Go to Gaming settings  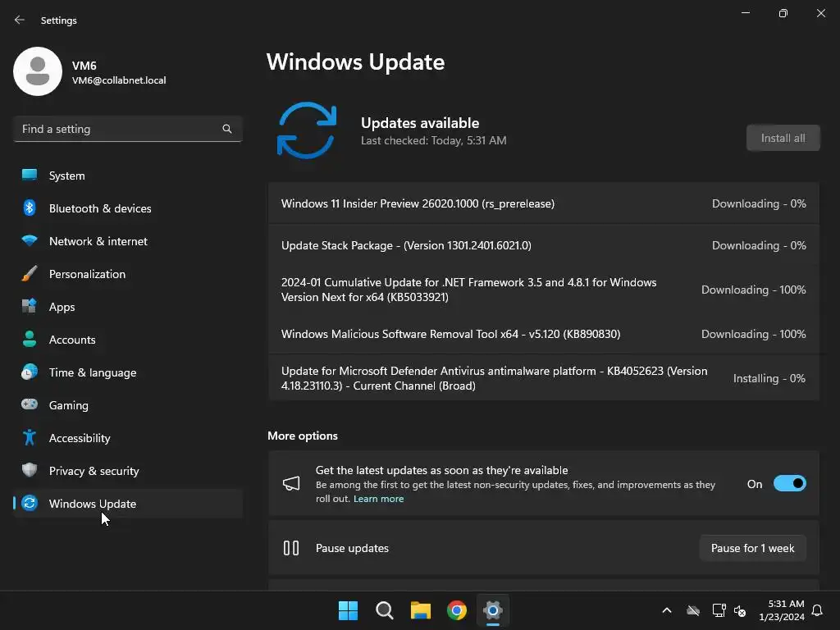tap(128, 404)
